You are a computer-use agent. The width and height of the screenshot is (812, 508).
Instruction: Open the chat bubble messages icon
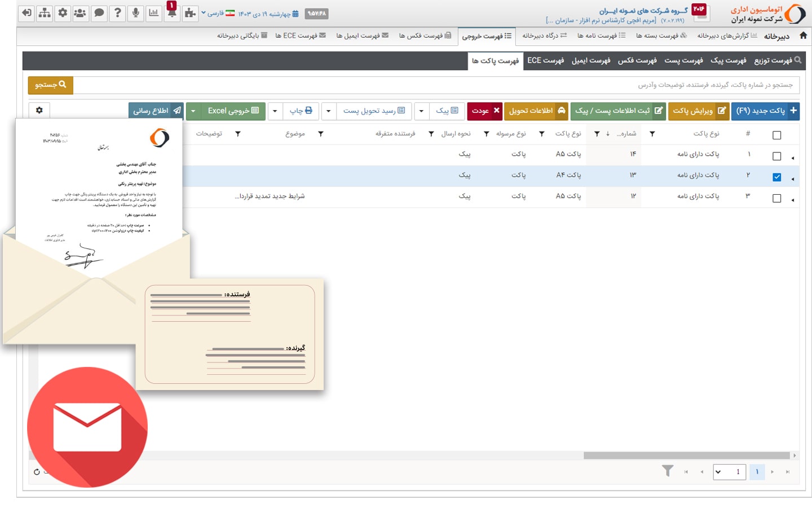coord(99,13)
